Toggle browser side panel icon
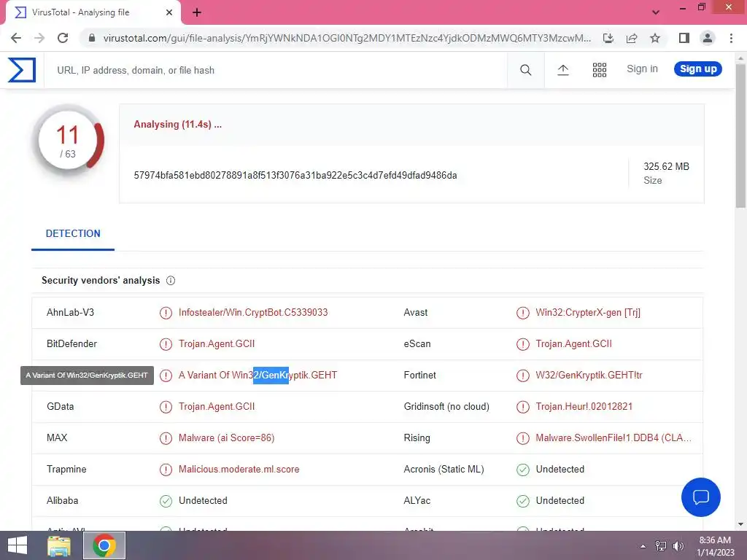Viewport: 747px width, 560px height. 684,38
